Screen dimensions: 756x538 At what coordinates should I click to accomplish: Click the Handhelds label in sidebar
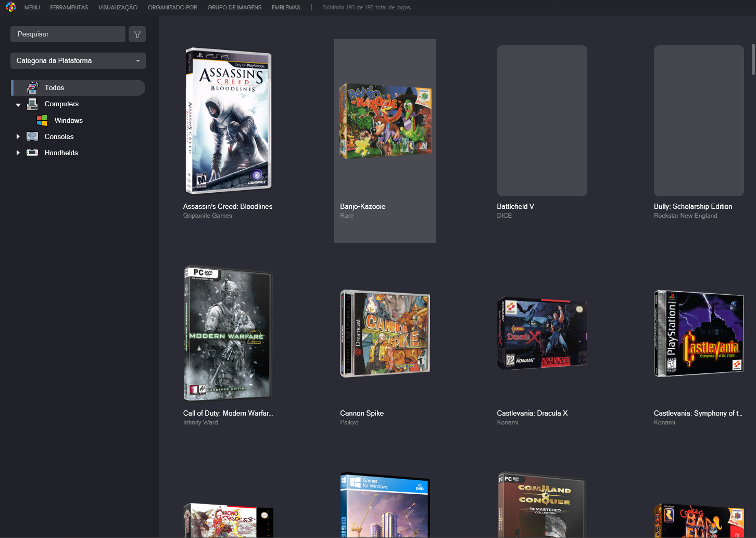(x=61, y=153)
